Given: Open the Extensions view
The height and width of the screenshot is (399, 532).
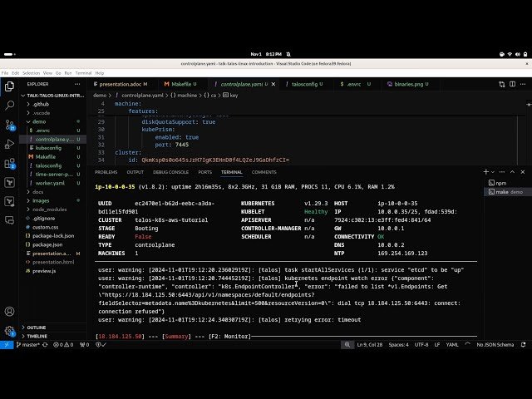Looking at the screenshot, I should point(10,163).
